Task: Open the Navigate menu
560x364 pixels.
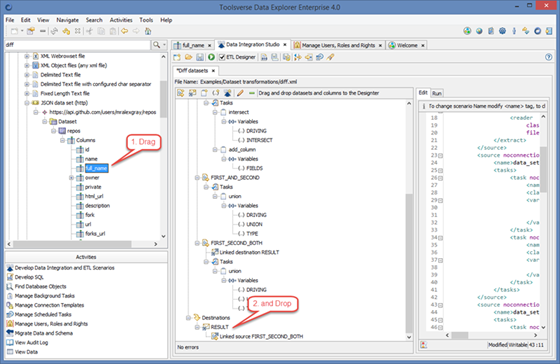Action: pos(68,20)
